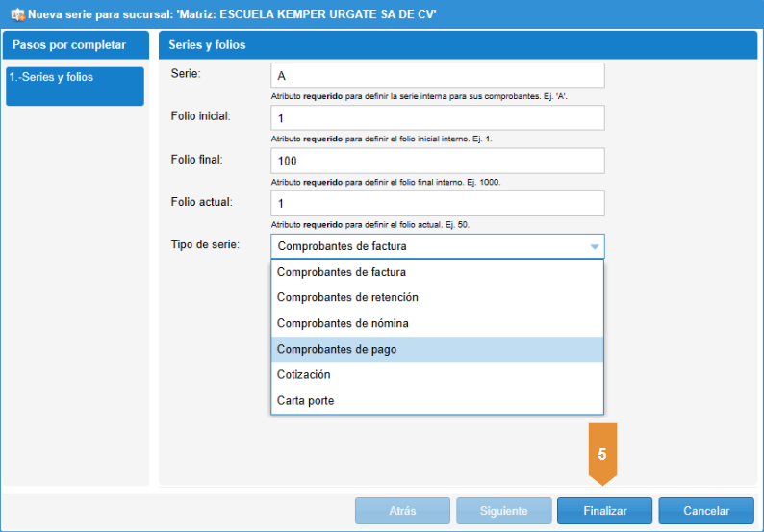Click the Pasos por completar panel header
The width and height of the screenshot is (764, 532).
pos(76,45)
